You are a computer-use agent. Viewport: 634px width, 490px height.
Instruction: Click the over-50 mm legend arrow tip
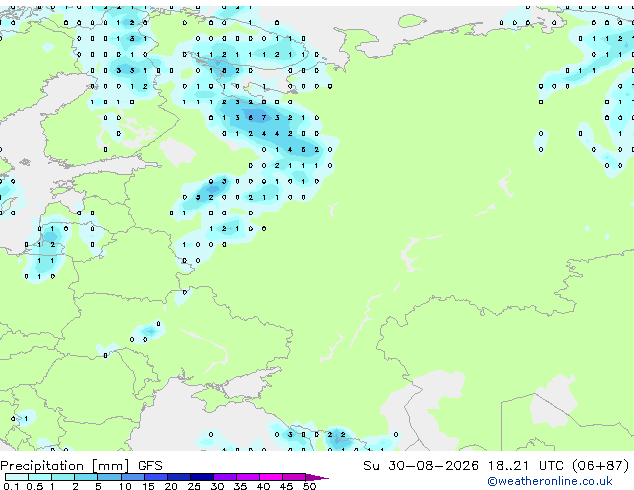point(317,477)
